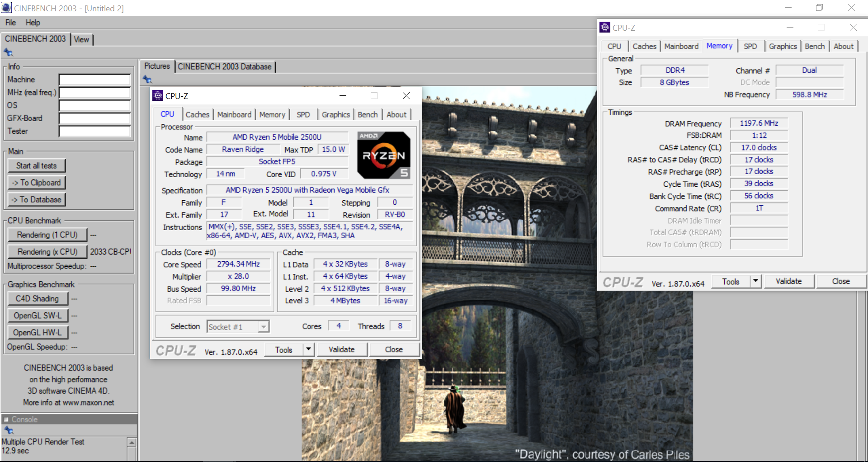Switch to Caches tab in Memory CPU-Z window

click(645, 46)
